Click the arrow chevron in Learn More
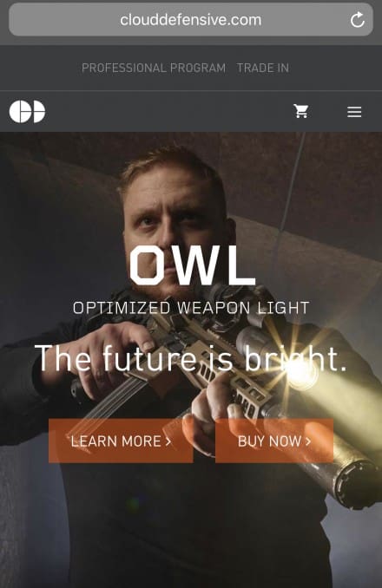The width and height of the screenshot is (382, 588). [168, 441]
